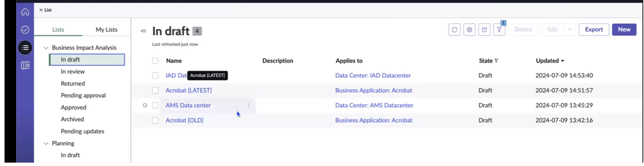
Task: Switch to the My Lists tab
Action: click(106, 29)
